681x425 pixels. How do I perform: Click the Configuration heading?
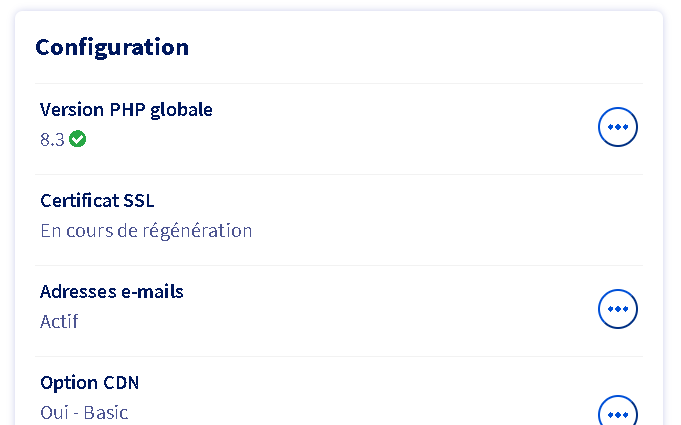[112, 47]
